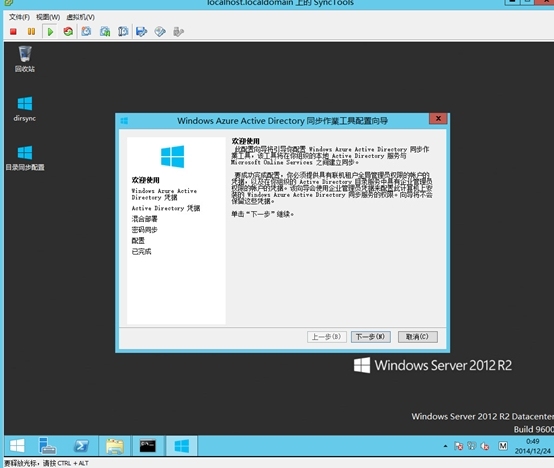Open the 视图(W) menu
Viewport: 554px width, 468px height.
(48, 17)
